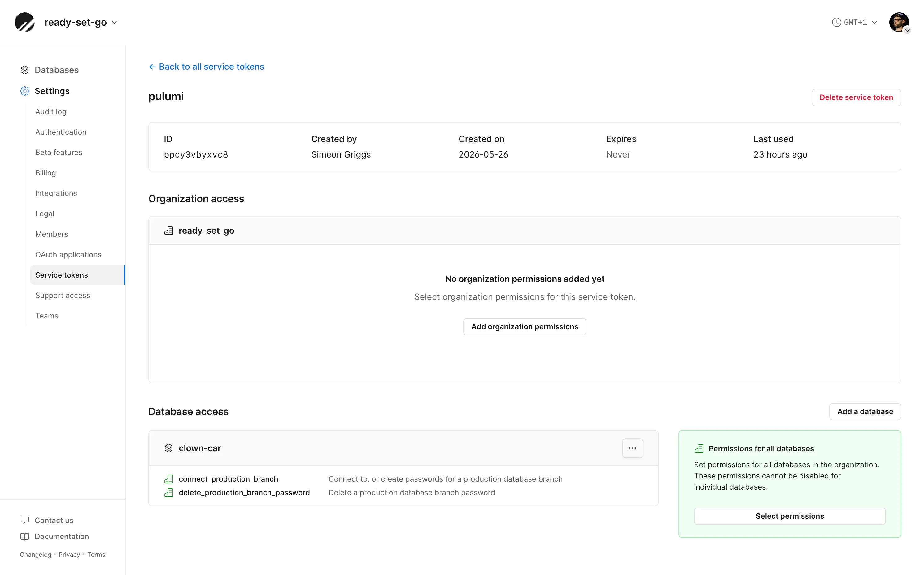Click the Databases stack icon in the sidebar
This screenshot has height=575, width=924.
click(x=25, y=70)
